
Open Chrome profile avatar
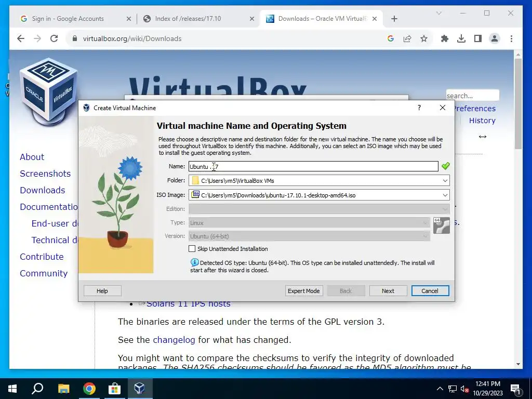495,38
